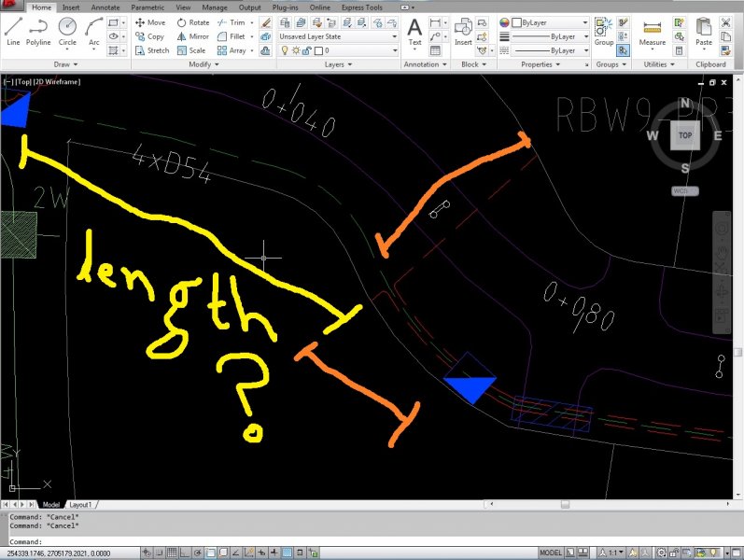Click the Cut icon in Clipboard
Image resolution: width=744 pixels, height=560 pixels.
(x=725, y=22)
